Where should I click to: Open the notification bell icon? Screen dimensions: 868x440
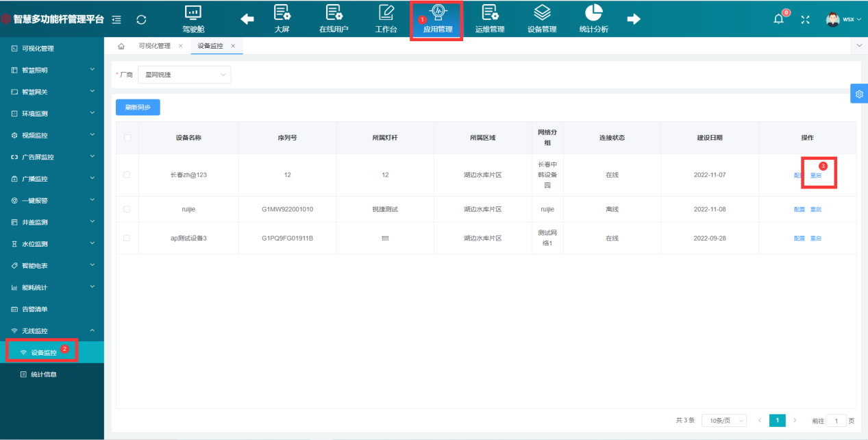click(778, 20)
